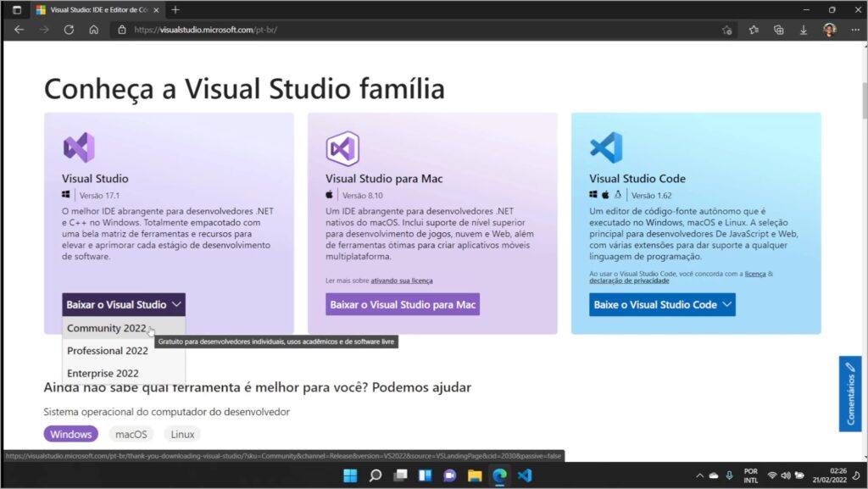Image resolution: width=868 pixels, height=489 pixels.
Task: Open the Windows Start button
Action: pos(350,475)
